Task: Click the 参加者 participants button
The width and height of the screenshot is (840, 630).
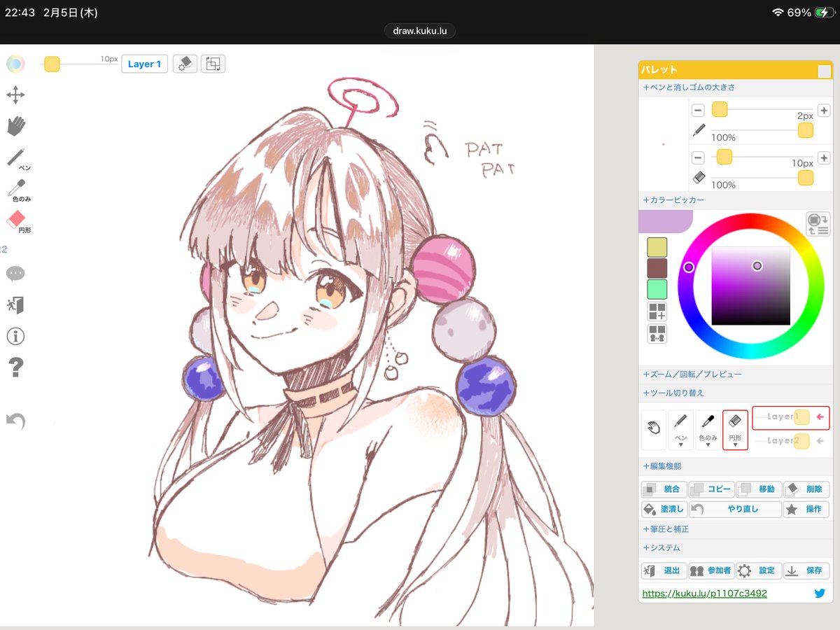Action: [711, 570]
